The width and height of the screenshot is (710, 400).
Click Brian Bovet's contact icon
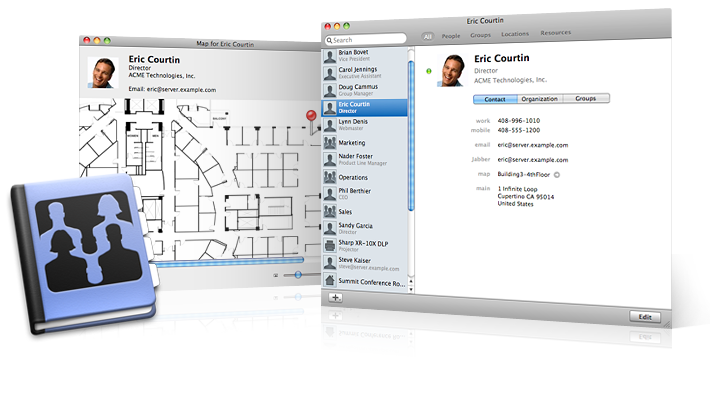pyautogui.click(x=330, y=56)
